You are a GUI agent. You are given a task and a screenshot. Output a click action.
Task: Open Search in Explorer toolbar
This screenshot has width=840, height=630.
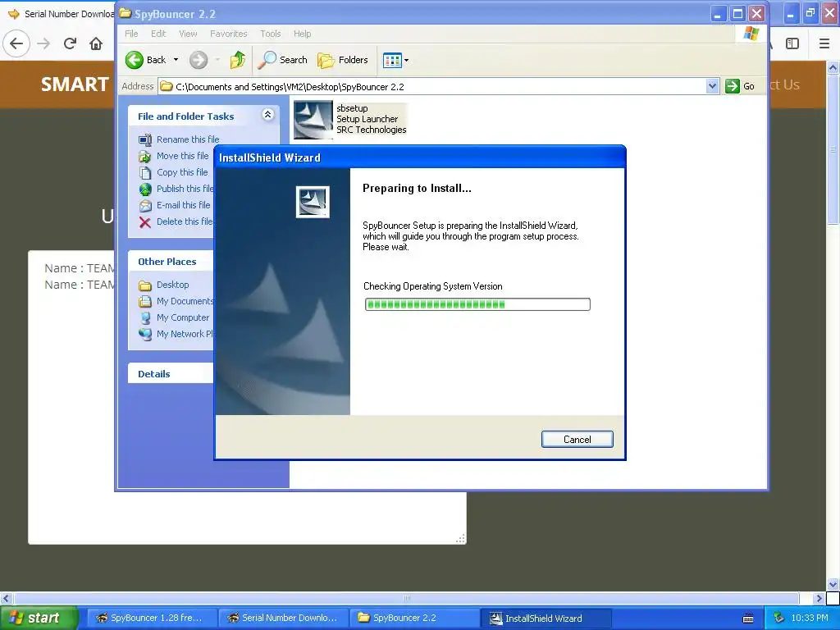coord(282,60)
